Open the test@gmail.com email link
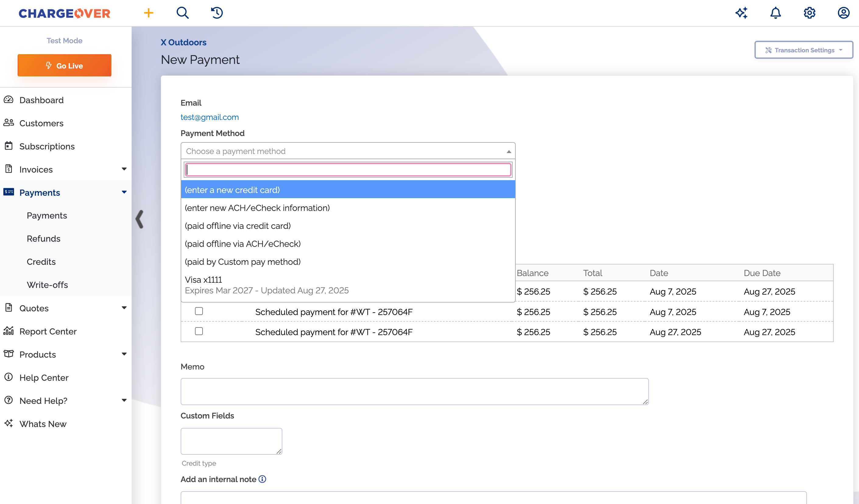Image resolution: width=859 pixels, height=504 pixels. click(209, 117)
